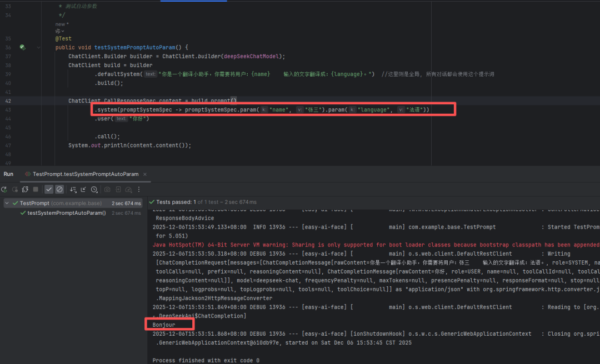Select testSystemPromptAutoParam() test result
Viewport: 600px width, 364px height.
point(66,213)
